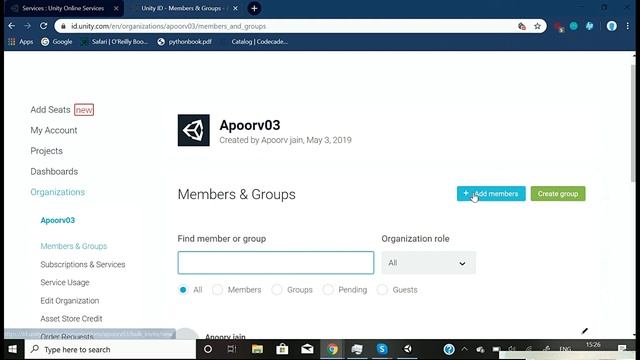This screenshot has width=640, height=360.
Task: Bookmark page with the star icon
Action: 538,26
